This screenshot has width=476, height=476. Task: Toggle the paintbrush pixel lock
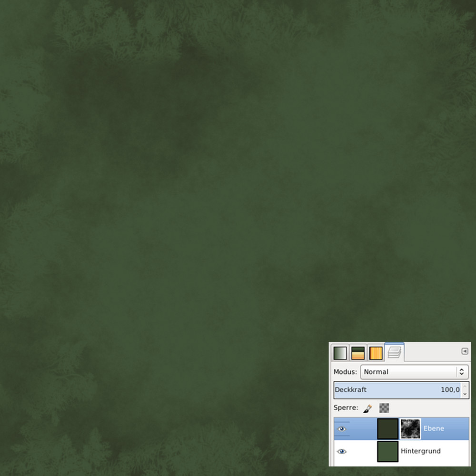pyautogui.click(x=367, y=408)
